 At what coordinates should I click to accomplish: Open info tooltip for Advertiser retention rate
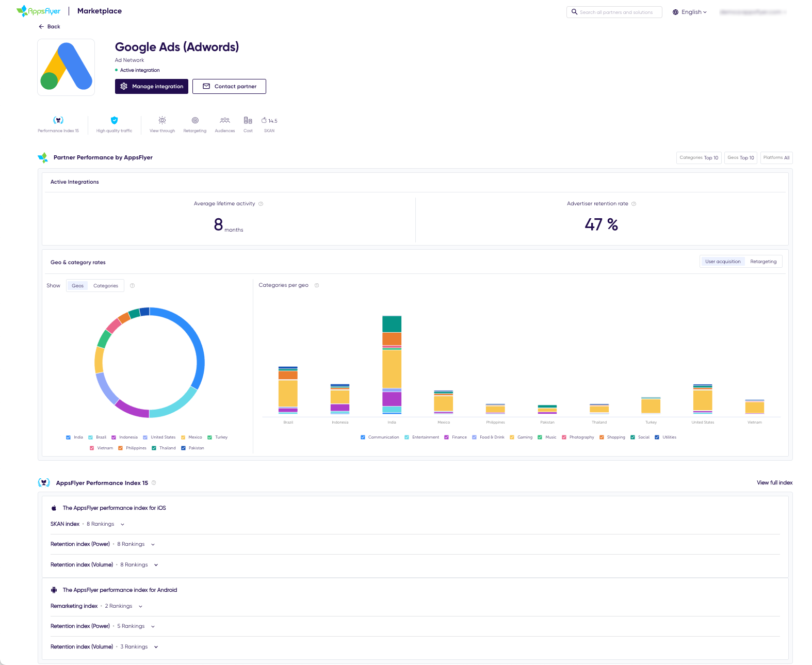[x=634, y=204]
